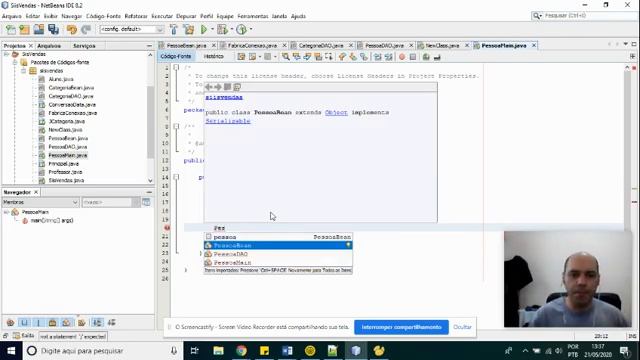Click the back arrow in documentation popup
Viewport: 640px width, 360px height.
tap(209, 87)
